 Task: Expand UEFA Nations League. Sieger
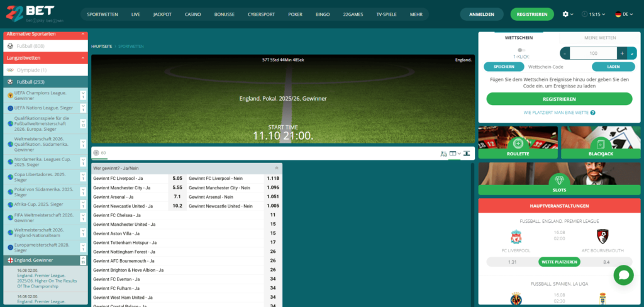point(83,108)
